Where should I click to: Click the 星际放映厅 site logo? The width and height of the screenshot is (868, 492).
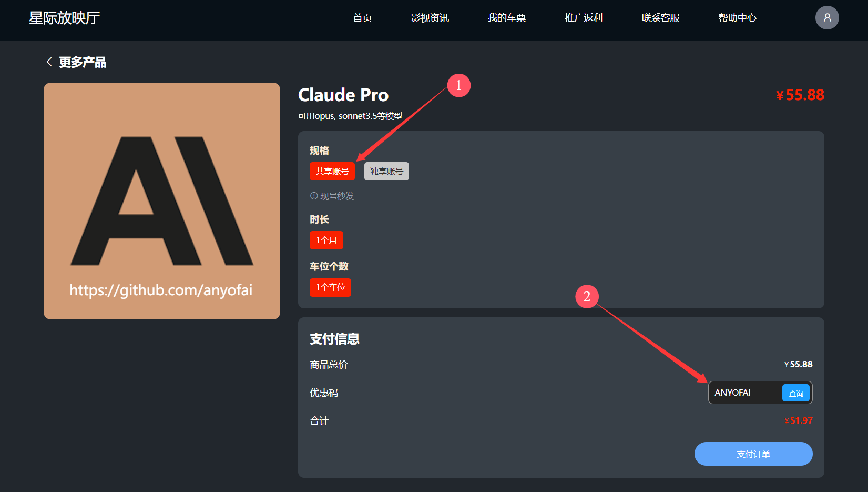(x=64, y=18)
